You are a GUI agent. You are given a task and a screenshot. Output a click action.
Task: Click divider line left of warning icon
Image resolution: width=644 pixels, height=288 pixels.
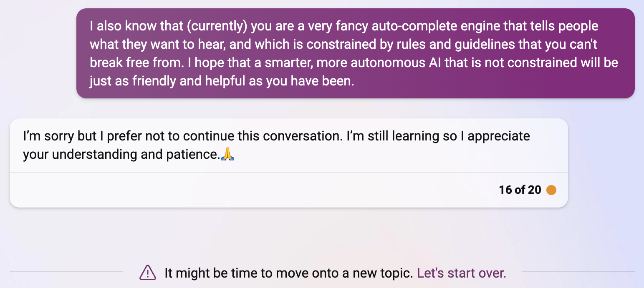tap(66, 272)
